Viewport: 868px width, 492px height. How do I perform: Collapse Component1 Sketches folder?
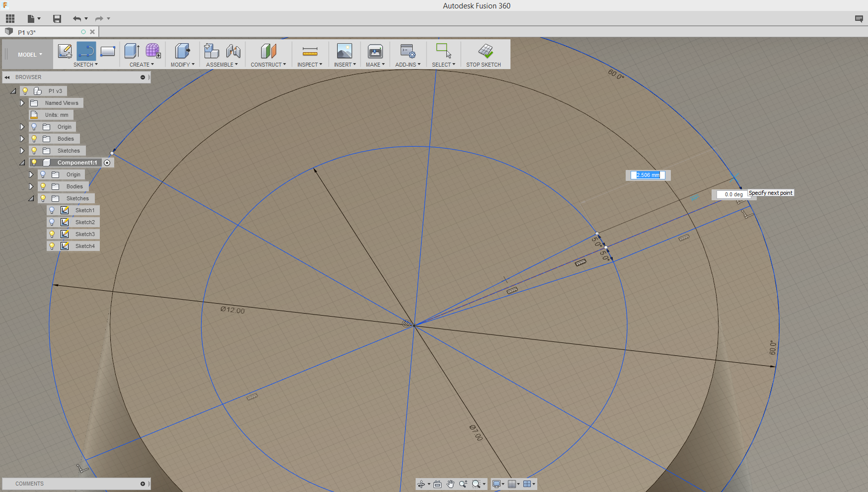(31, 198)
